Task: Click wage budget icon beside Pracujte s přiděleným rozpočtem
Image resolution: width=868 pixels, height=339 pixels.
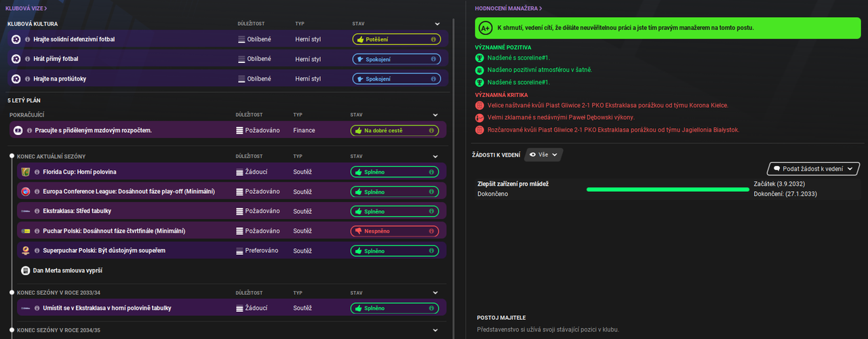Action: [18, 130]
